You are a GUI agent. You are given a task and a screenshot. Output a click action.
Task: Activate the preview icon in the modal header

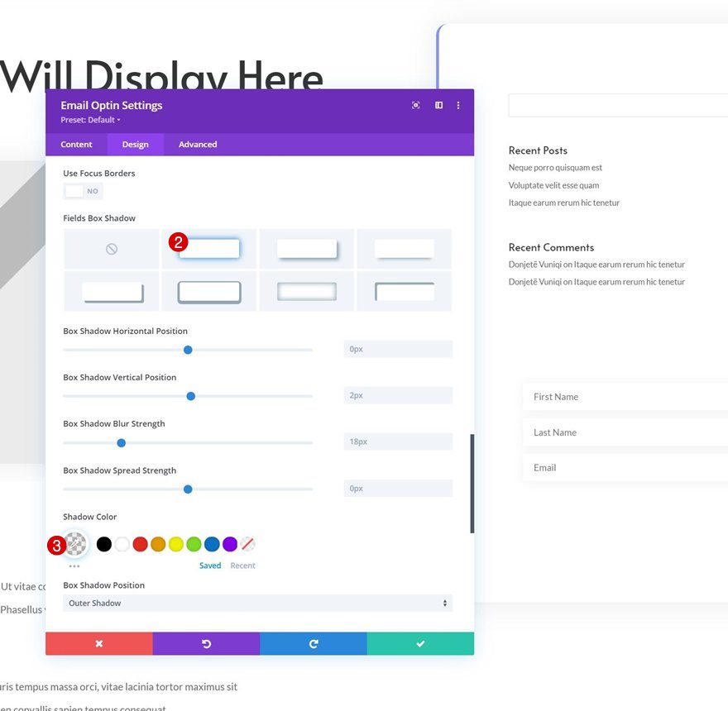[415, 105]
